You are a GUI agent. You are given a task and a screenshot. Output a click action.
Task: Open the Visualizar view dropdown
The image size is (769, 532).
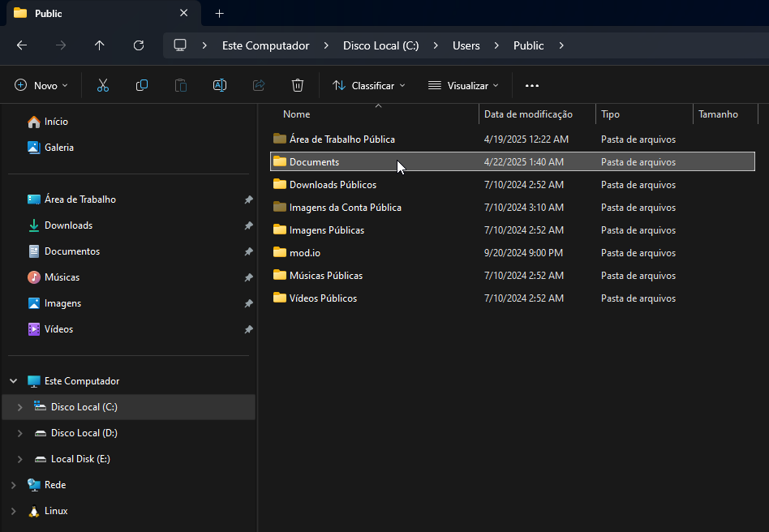tap(463, 85)
